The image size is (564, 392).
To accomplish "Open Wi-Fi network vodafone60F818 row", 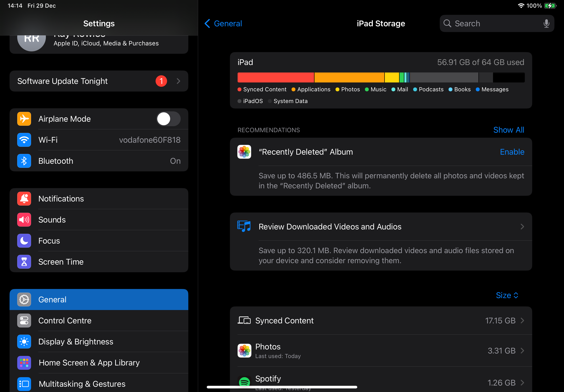I will click(x=99, y=140).
